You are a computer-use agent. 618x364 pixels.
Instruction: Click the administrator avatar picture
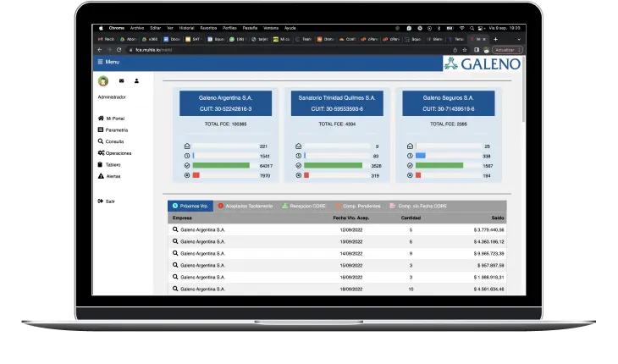point(103,81)
